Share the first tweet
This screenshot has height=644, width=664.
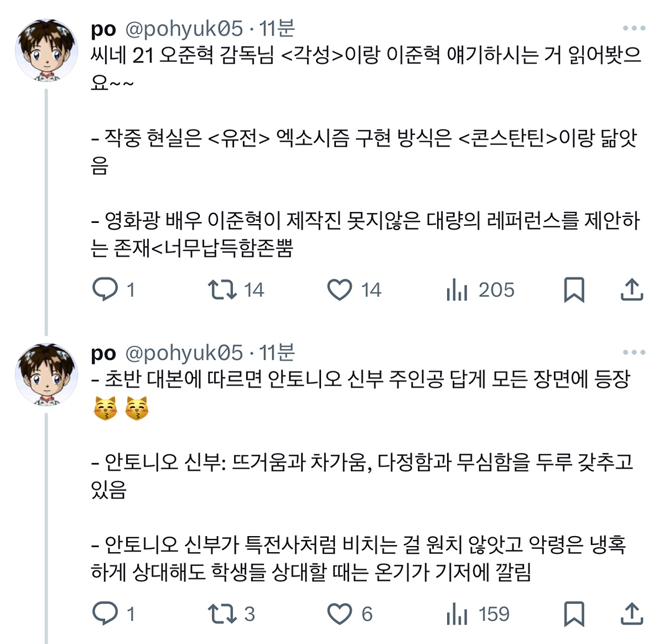point(631,289)
